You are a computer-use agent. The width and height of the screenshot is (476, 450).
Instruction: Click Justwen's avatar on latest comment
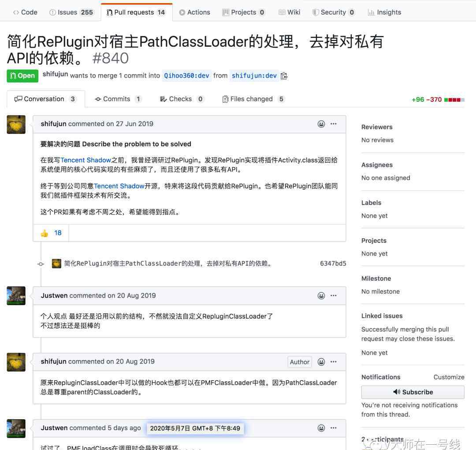[16, 428]
